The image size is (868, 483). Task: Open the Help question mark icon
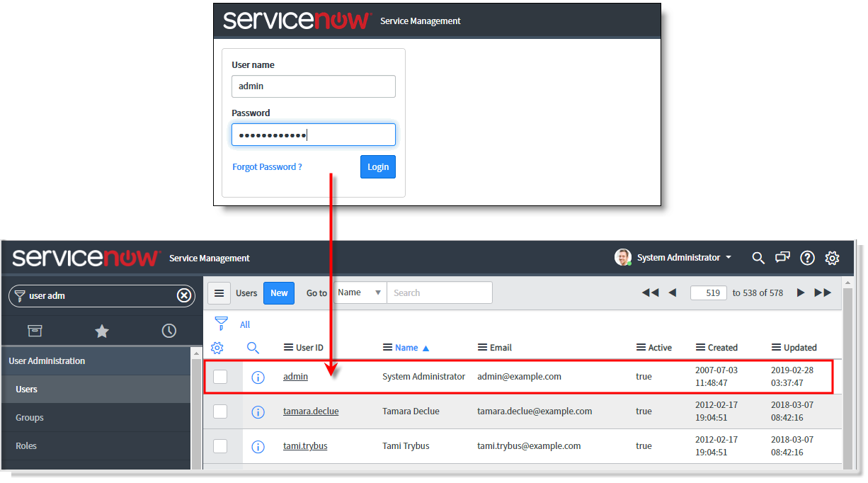(807, 258)
